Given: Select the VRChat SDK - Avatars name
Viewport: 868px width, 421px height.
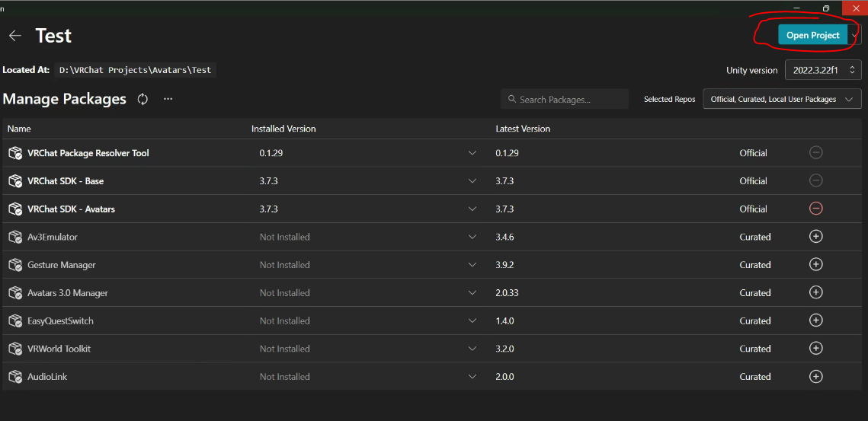Looking at the screenshot, I should (72, 209).
